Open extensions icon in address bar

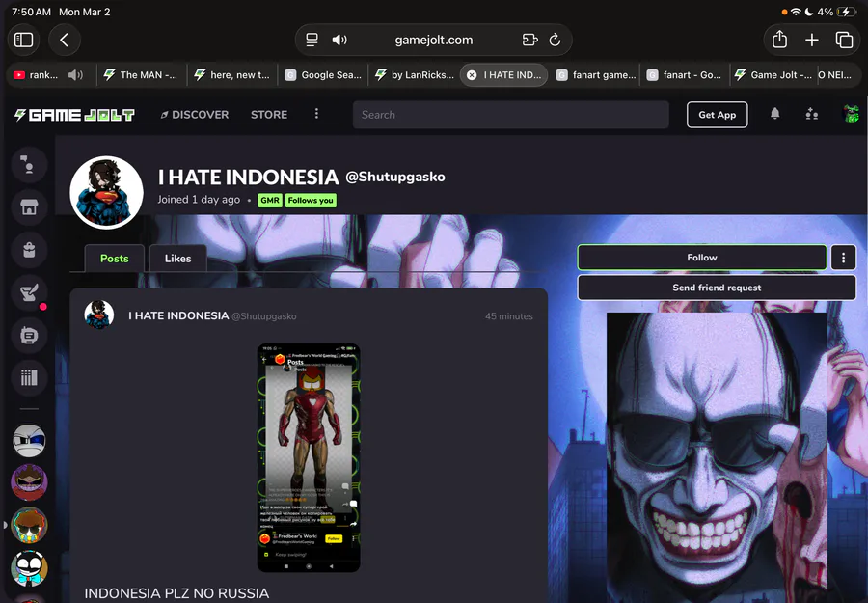point(529,40)
